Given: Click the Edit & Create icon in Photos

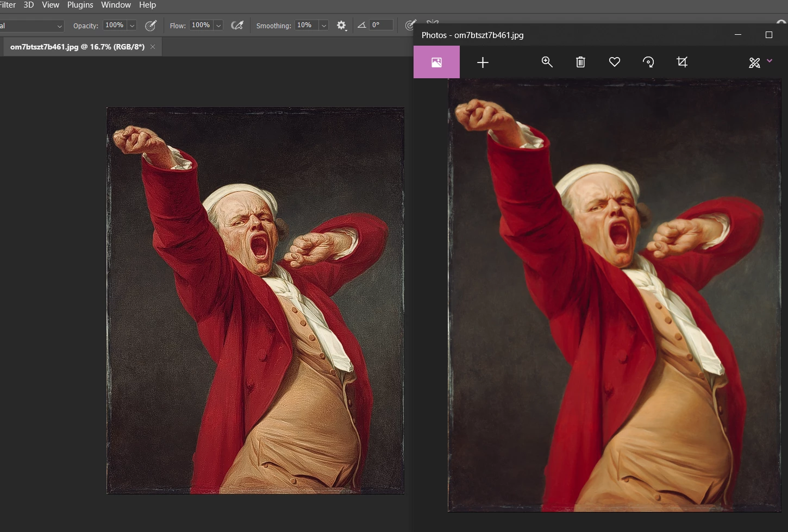Looking at the screenshot, I should click(x=754, y=62).
